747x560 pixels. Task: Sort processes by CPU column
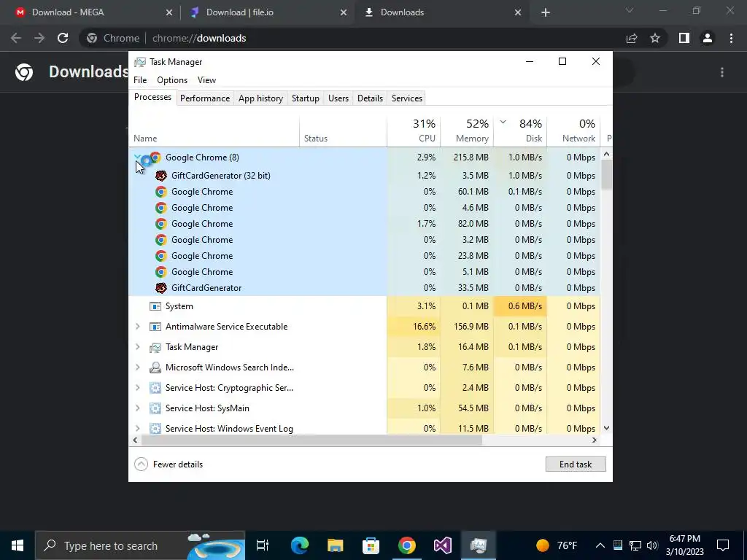(414, 131)
